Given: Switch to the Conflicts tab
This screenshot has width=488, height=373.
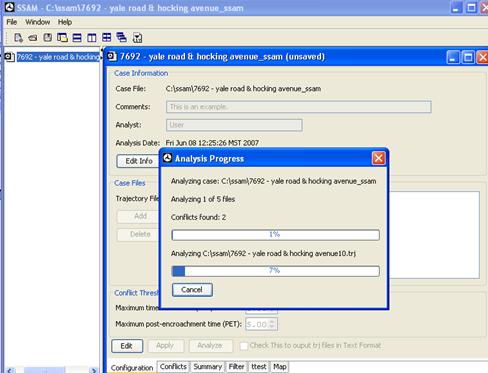Looking at the screenshot, I should [173, 367].
